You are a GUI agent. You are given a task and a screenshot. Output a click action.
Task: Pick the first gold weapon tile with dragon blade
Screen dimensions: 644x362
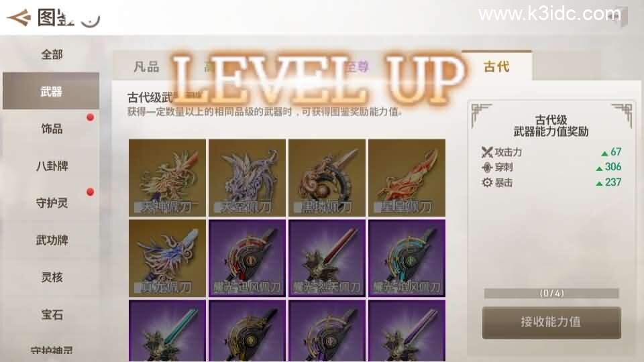(167, 177)
